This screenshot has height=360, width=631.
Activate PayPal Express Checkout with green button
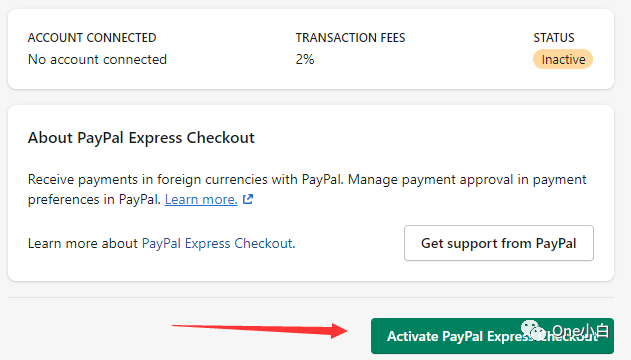click(x=492, y=336)
